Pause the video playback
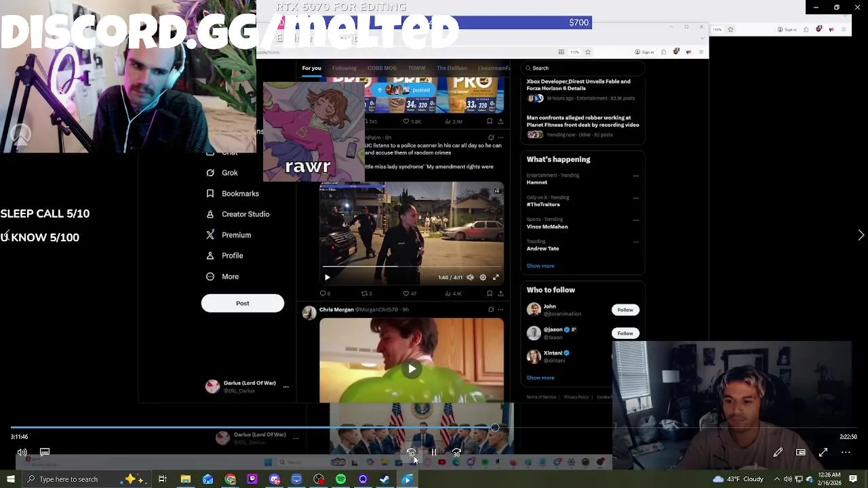 coord(434,452)
